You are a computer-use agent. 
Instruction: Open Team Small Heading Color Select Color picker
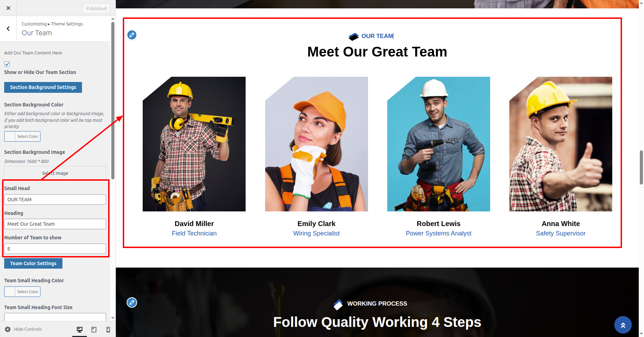tap(22, 292)
